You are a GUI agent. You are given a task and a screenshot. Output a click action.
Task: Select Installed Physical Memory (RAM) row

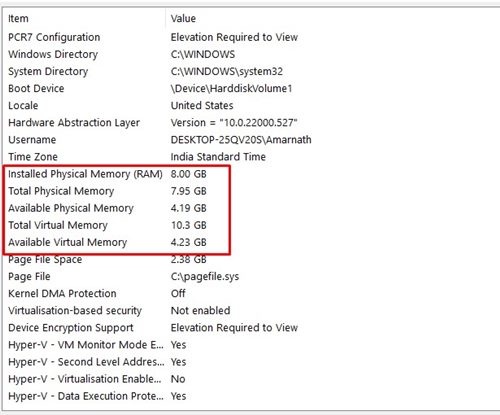tap(251, 174)
